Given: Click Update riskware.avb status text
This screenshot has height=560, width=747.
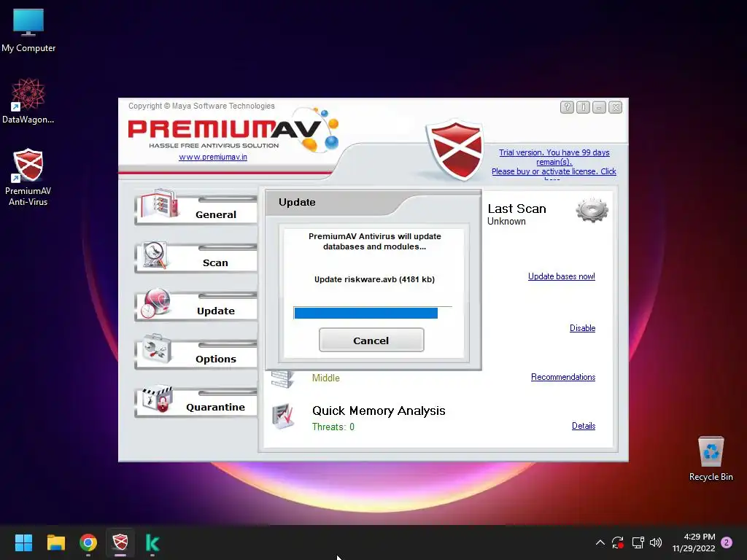Looking at the screenshot, I should coord(374,279).
